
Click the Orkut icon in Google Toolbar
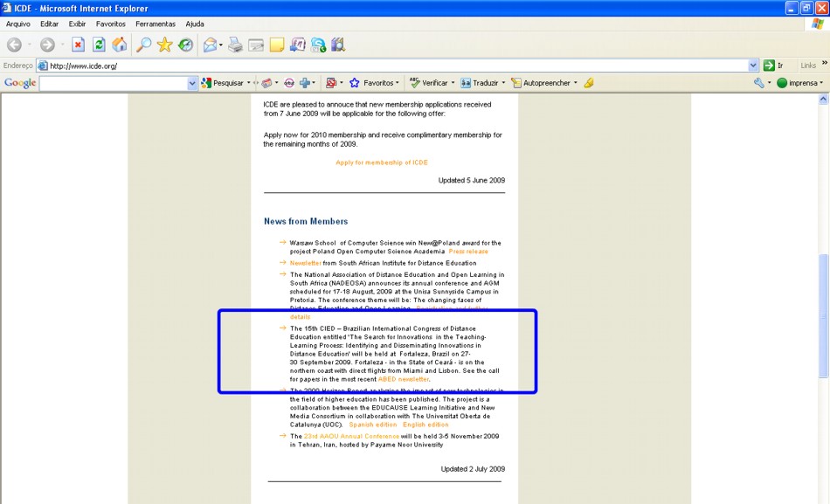coord(289,83)
